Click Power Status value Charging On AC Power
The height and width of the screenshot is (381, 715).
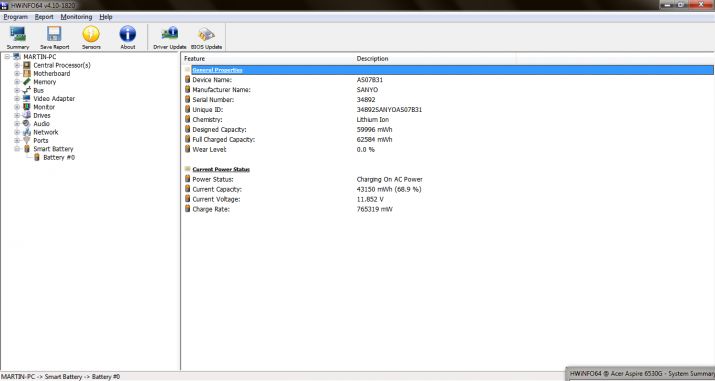(x=389, y=179)
